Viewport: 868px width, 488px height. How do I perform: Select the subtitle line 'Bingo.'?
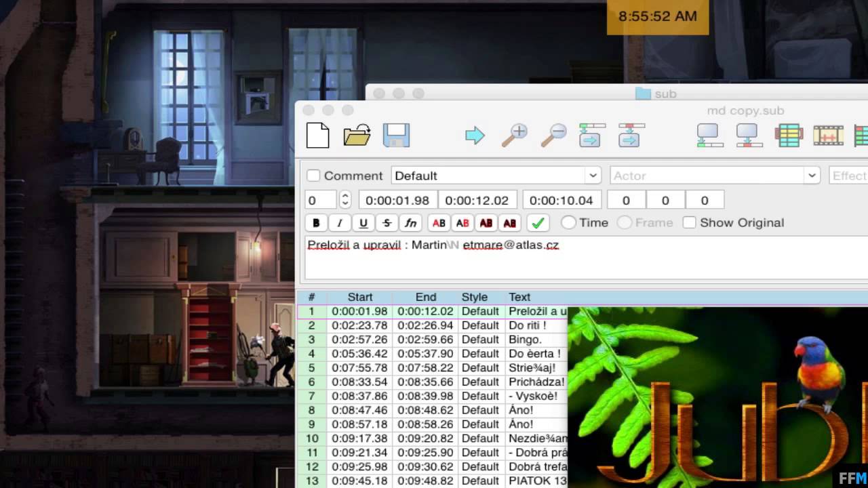click(x=433, y=340)
